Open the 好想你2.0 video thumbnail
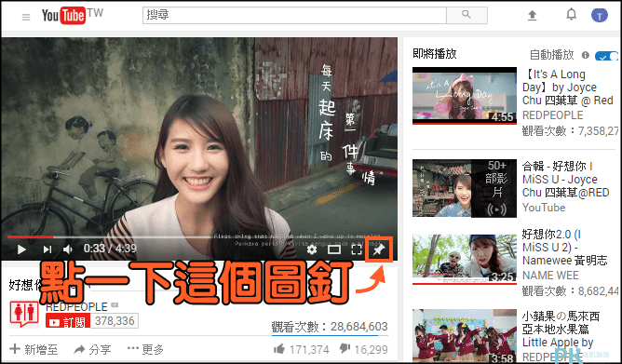Viewport: 622px width, 364px height. tap(465, 260)
